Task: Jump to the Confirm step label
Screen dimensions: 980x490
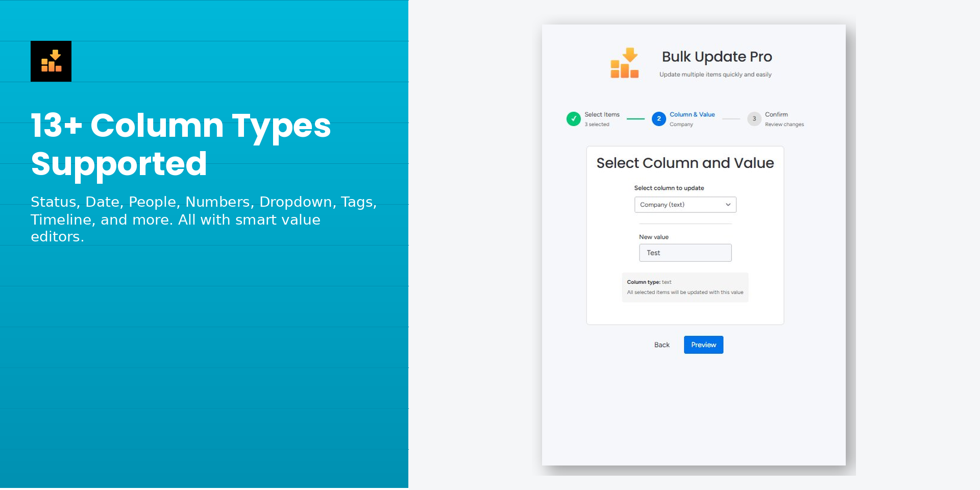Action: point(776,115)
